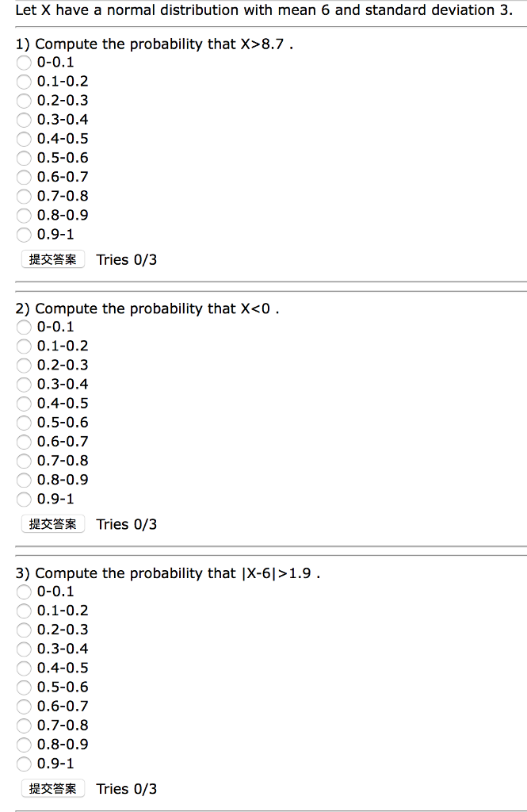Submit your answer for question 3
527x812 pixels.
coord(52,789)
